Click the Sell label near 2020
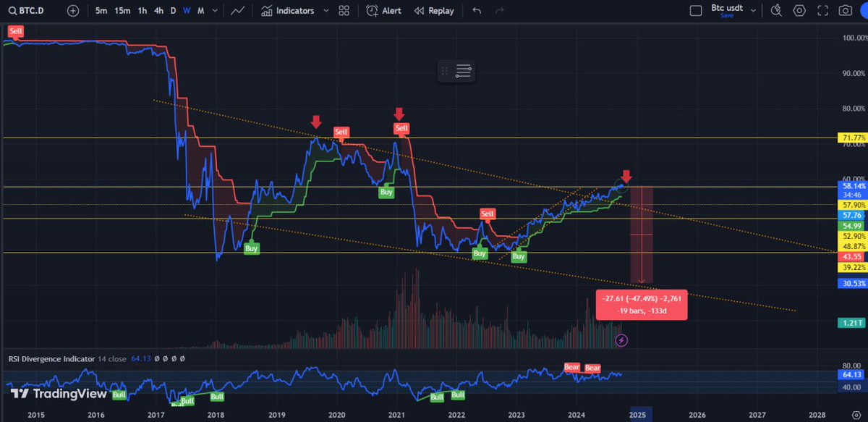Screen dimensions: 868x422 click(341, 132)
